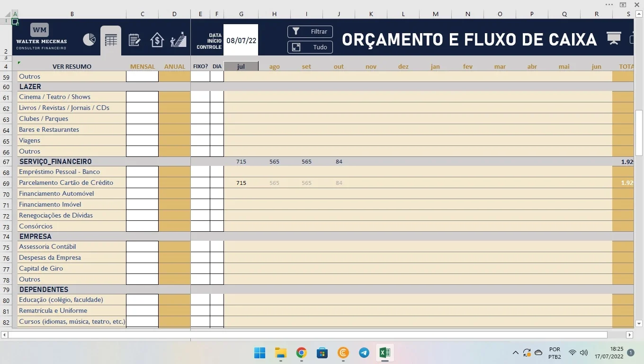Click the OneDrive cloud tray icon
644x364 pixels.
538,353
